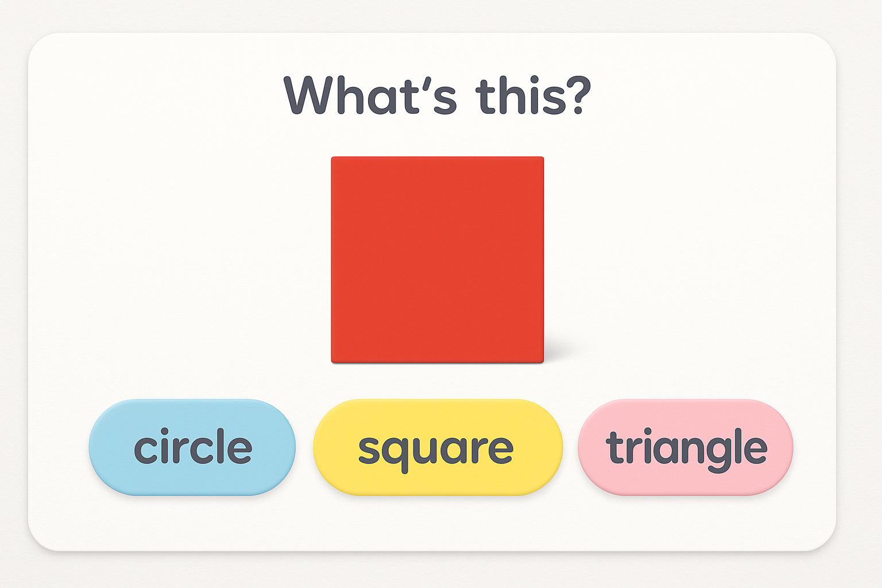Click the "What's this?" heading
Screen dimensions: 882x588
(x=438, y=95)
